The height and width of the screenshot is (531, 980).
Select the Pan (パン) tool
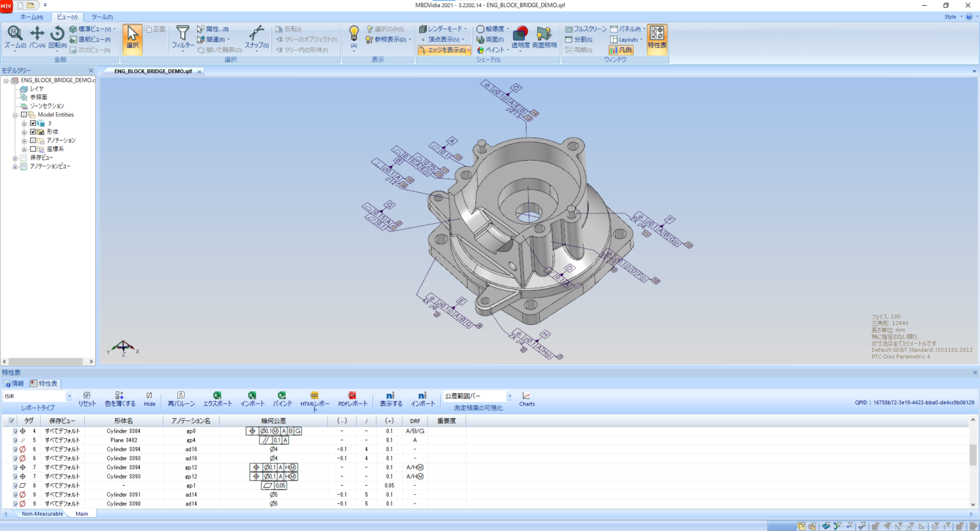(x=37, y=34)
